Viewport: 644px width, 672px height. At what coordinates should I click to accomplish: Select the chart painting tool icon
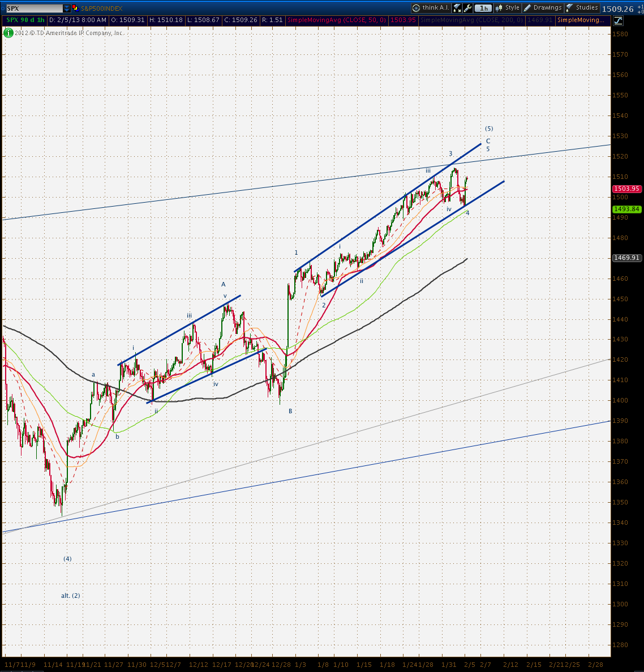click(456, 7)
